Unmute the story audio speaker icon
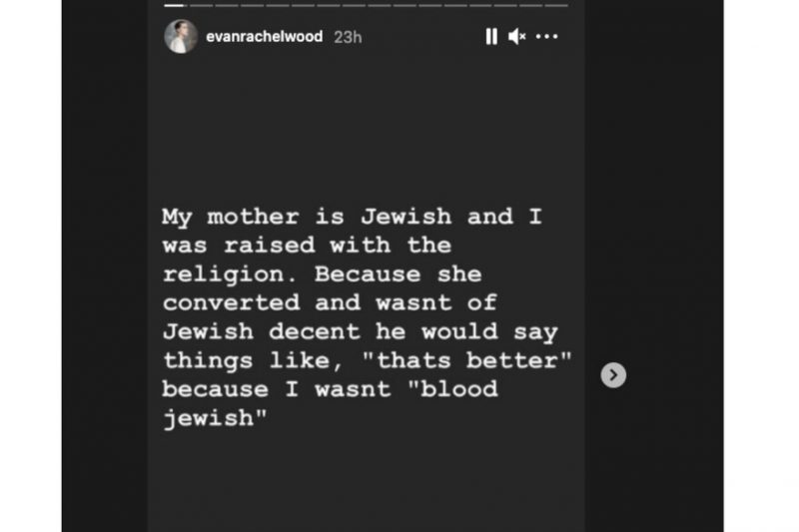 coord(516,37)
